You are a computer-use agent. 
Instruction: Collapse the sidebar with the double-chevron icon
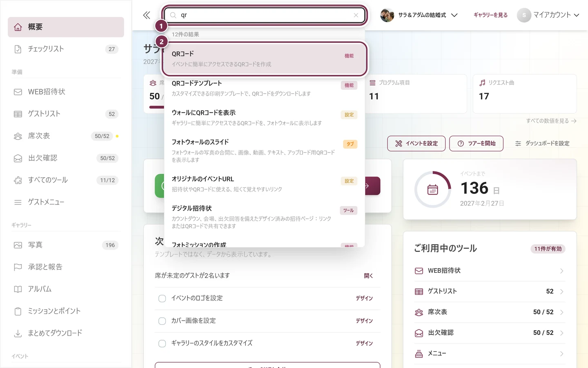[x=147, y=15]
